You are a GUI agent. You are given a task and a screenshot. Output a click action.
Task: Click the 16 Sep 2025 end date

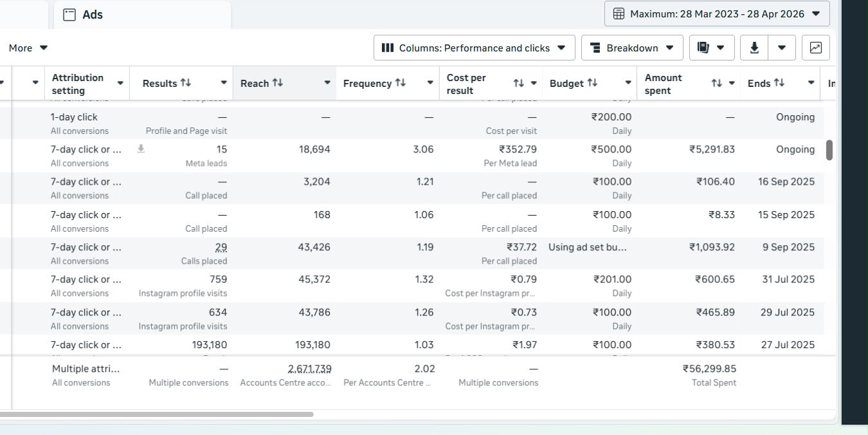coord(786,181)
